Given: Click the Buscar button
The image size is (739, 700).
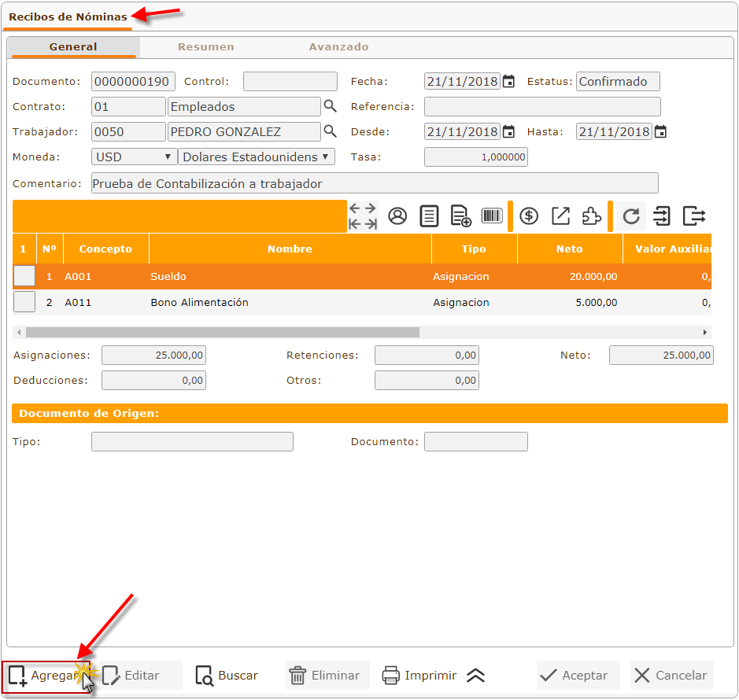Looking at the screenshot, I should point(227,676).
